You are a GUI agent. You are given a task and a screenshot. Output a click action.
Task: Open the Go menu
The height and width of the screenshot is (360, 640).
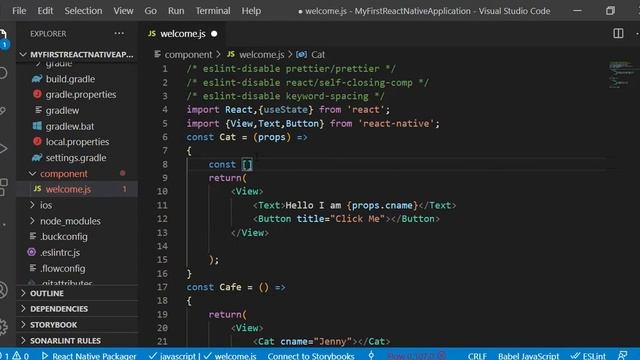[x=150, y=11]
